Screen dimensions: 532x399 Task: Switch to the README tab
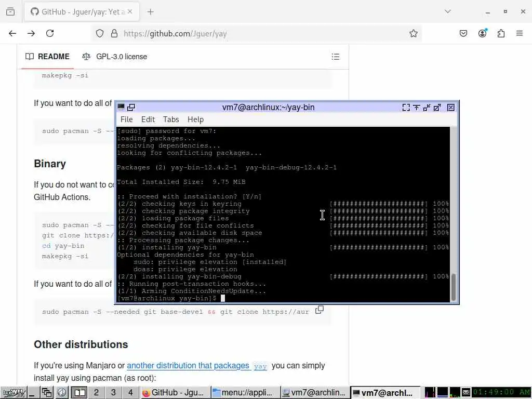[x=47, y=57]
